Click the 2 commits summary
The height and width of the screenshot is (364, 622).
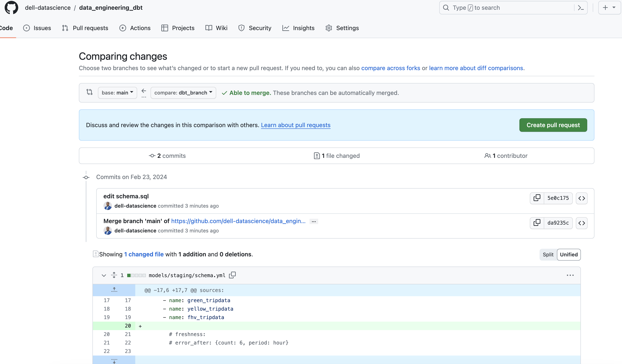(x=167, y=156)
